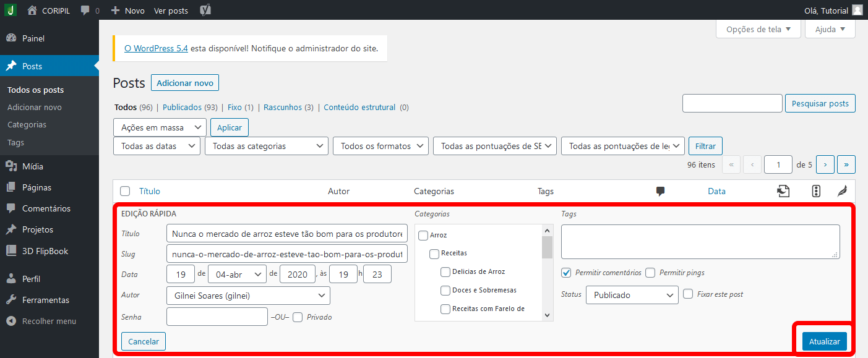
Task: Click the Tags text area
Action: [700, 242]
